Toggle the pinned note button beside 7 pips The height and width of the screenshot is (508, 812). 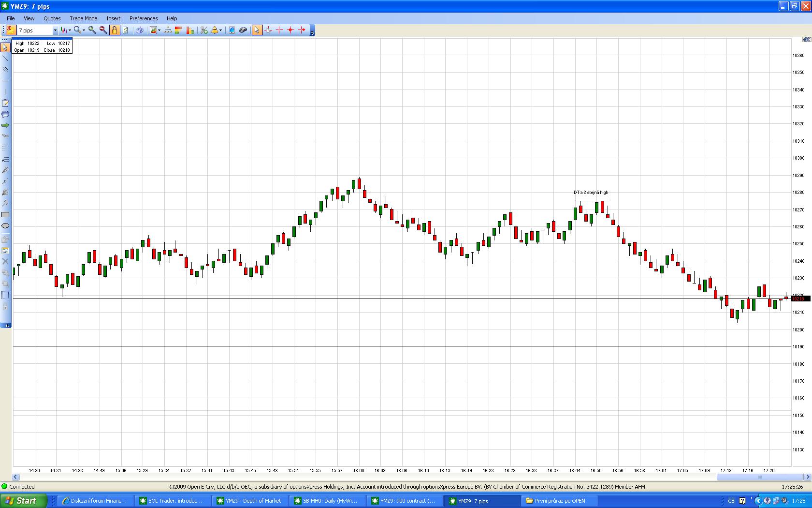click(x=11, y=30)
